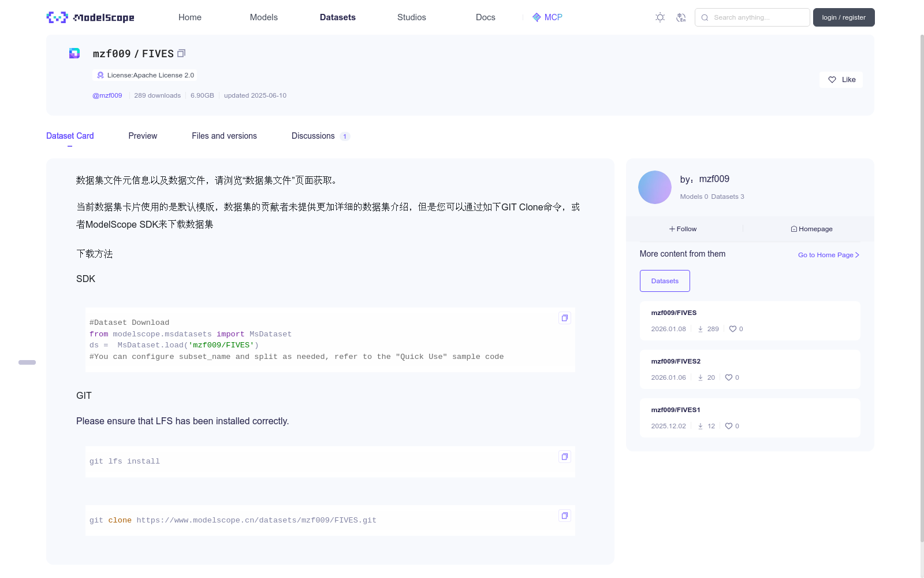
Task: Click the 2026.01.08 date on FIVES card
Action: coord(669,329)
